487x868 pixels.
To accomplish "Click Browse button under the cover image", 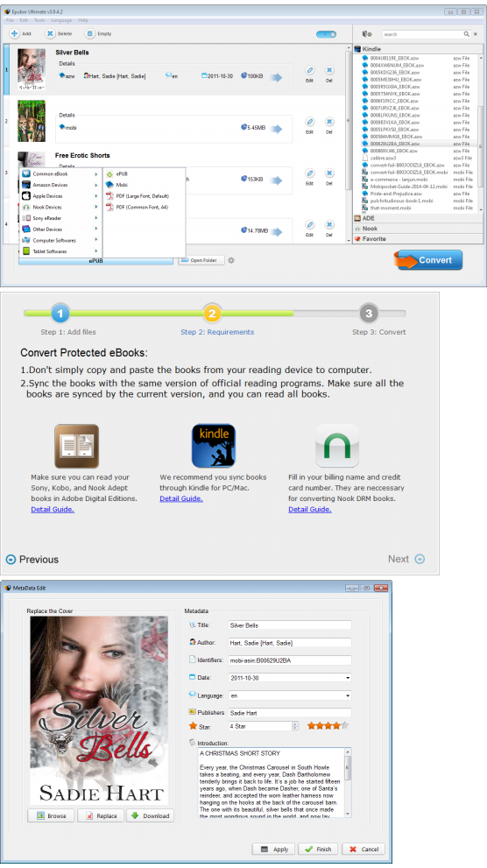I will (x=51, y=815).
